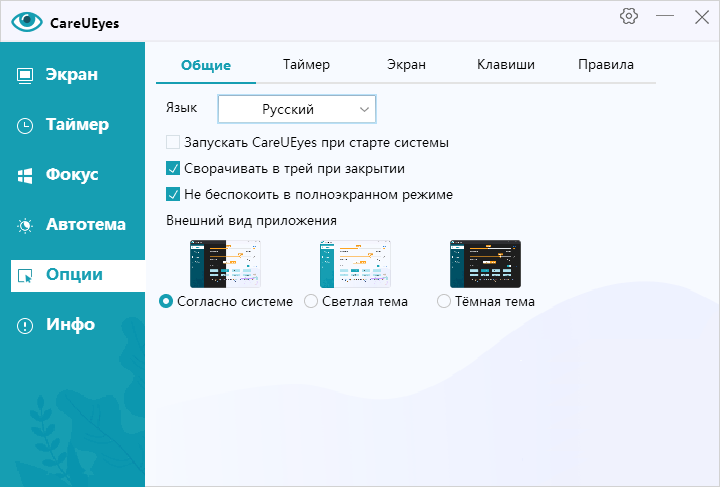Click the Инфо exclamation icon in sidebar
720x487 pixels.
click(26, 325)
